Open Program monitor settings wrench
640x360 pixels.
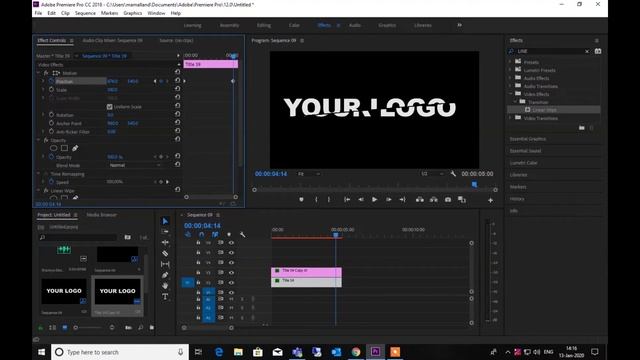pos(453,174)
